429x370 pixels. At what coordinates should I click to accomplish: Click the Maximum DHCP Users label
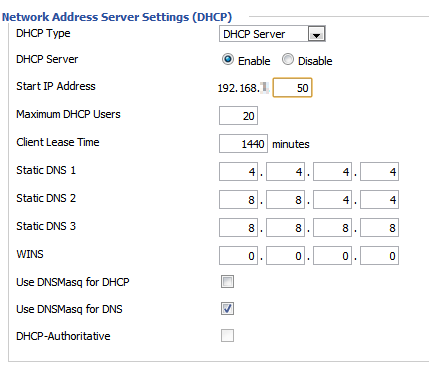68,114
